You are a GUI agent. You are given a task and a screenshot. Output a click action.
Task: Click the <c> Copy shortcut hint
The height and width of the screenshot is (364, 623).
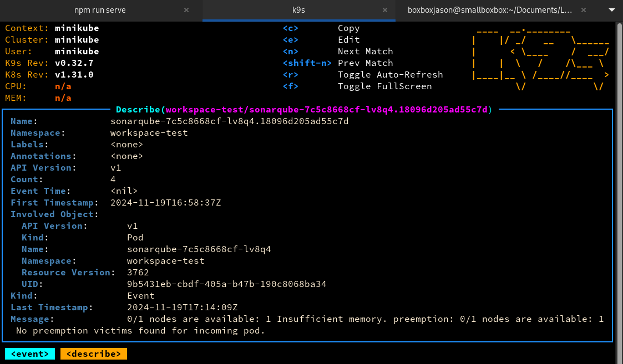pyautogui.click(x=321, y=28)
